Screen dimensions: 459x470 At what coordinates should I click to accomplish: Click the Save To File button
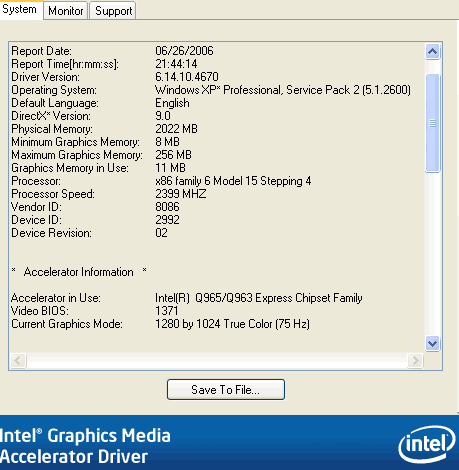(226, 389)
